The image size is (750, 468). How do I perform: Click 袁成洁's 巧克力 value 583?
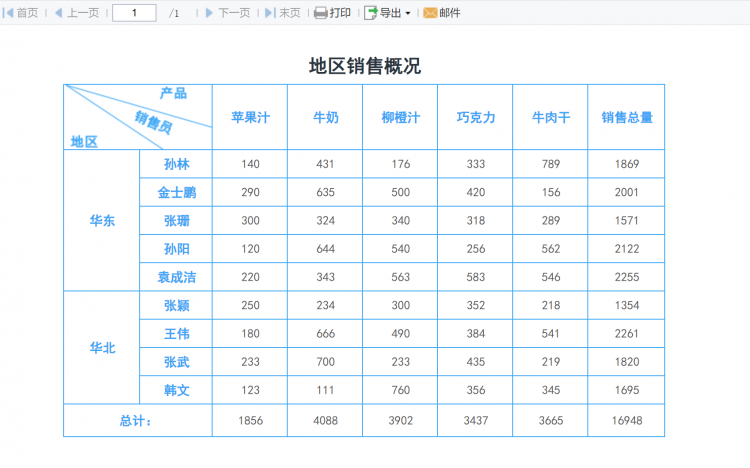[x=475, y=277]
